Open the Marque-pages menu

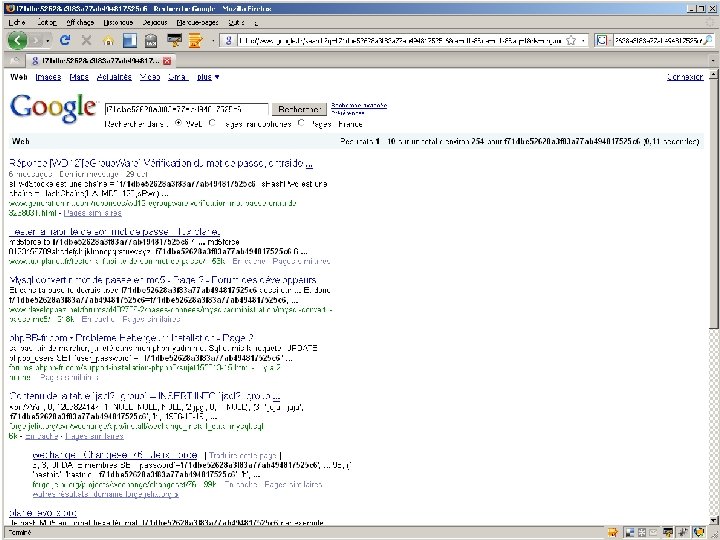coord(197,22)
